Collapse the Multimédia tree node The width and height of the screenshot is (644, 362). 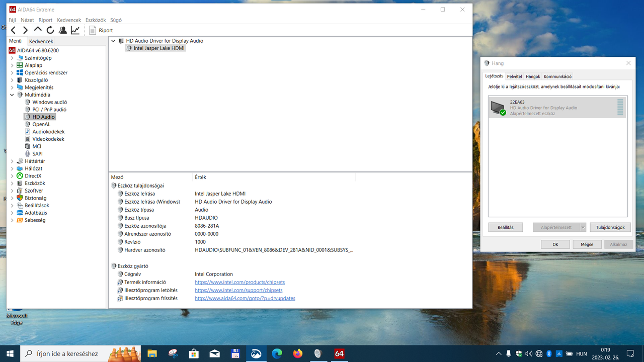pos(12,95)
